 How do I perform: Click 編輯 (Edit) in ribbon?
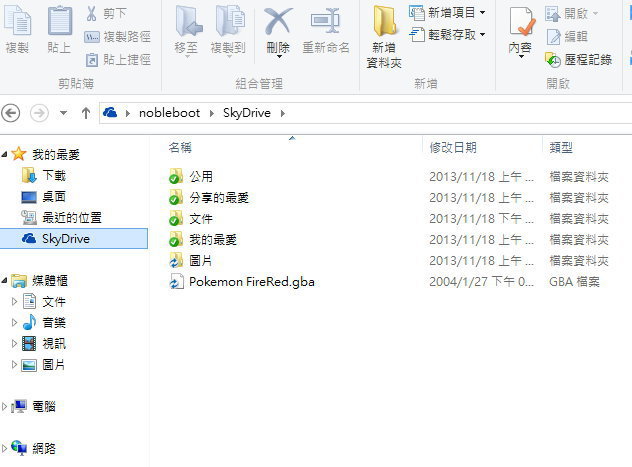click(x=567, y=37)
